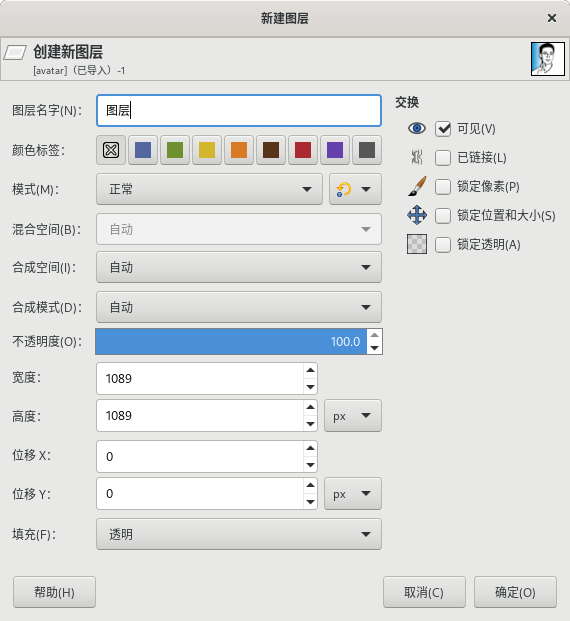Image resolution: width=570 pixels, height=621 pixels.
Task: Choose the red color label
Action: tap(303, 150)
